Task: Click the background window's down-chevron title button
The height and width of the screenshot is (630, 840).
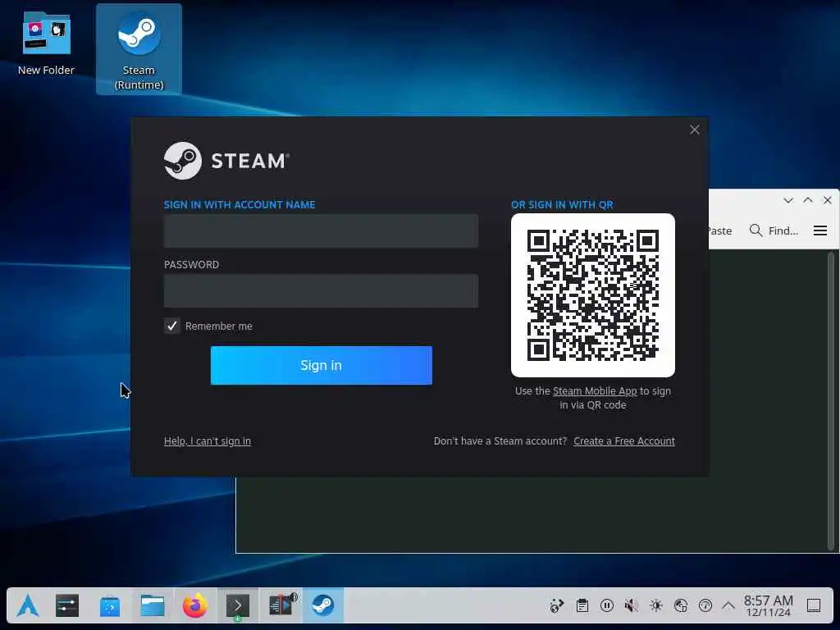Action: coord(787,200)
